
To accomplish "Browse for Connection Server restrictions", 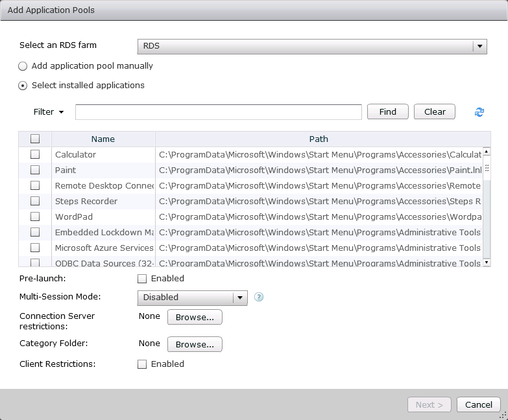I will coord(195,318).
